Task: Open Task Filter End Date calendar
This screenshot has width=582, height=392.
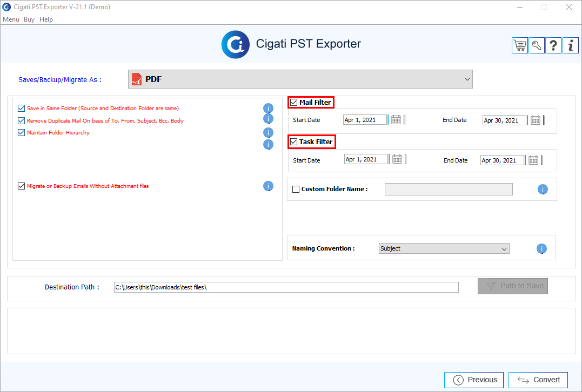Action: coord(533,160)
